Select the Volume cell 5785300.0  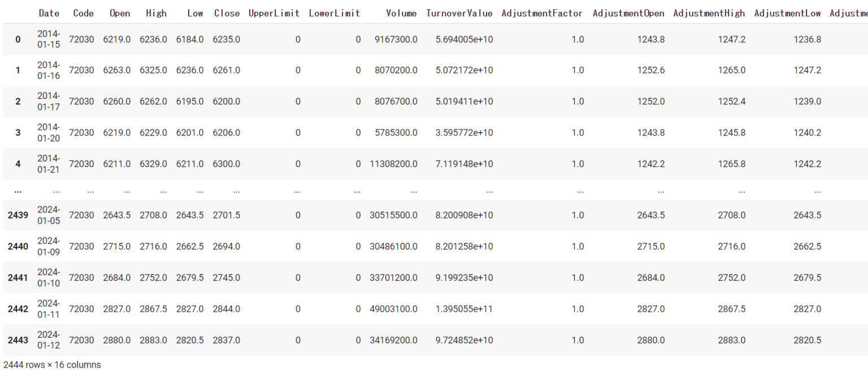(396, 133)
